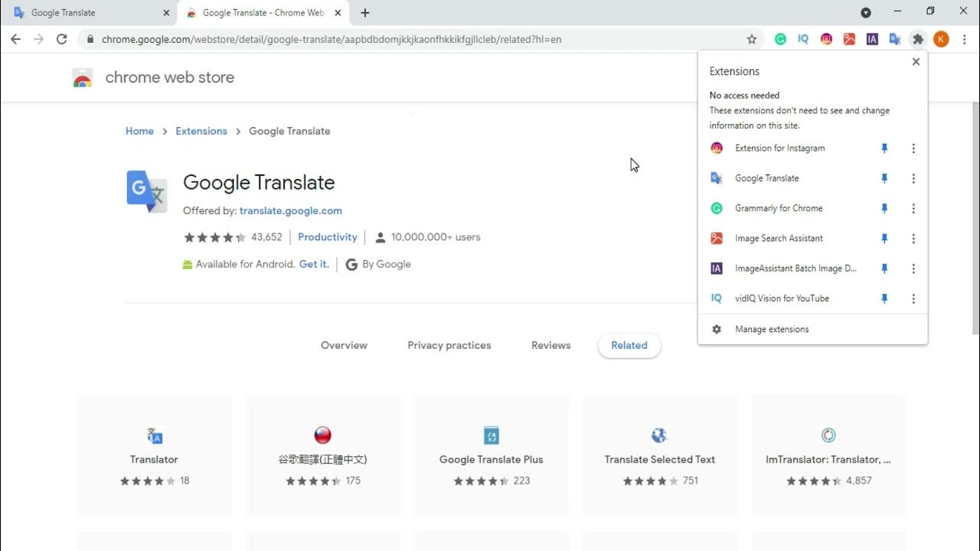Viewport: 980px width, 551px height.
Task: Open the Chrome three-dot menu
Action: (965, 39)
